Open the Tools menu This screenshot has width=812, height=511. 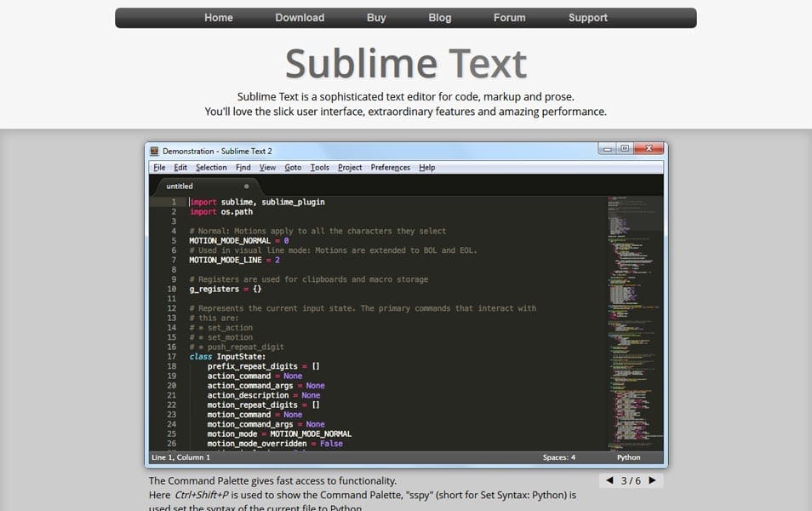[x=319, y=167]
